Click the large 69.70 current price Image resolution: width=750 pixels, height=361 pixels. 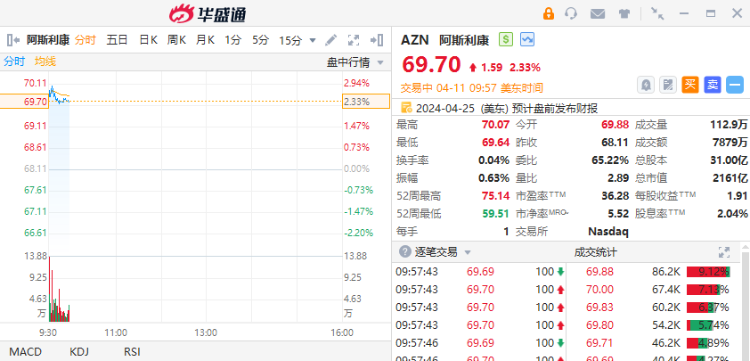[x=431, y=65]
